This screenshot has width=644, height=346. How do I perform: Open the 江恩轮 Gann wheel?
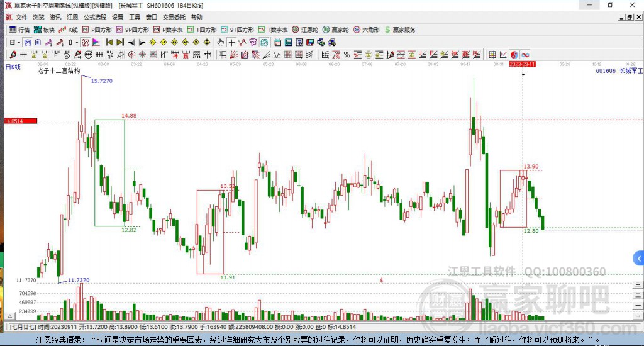[x=305, y=30]
